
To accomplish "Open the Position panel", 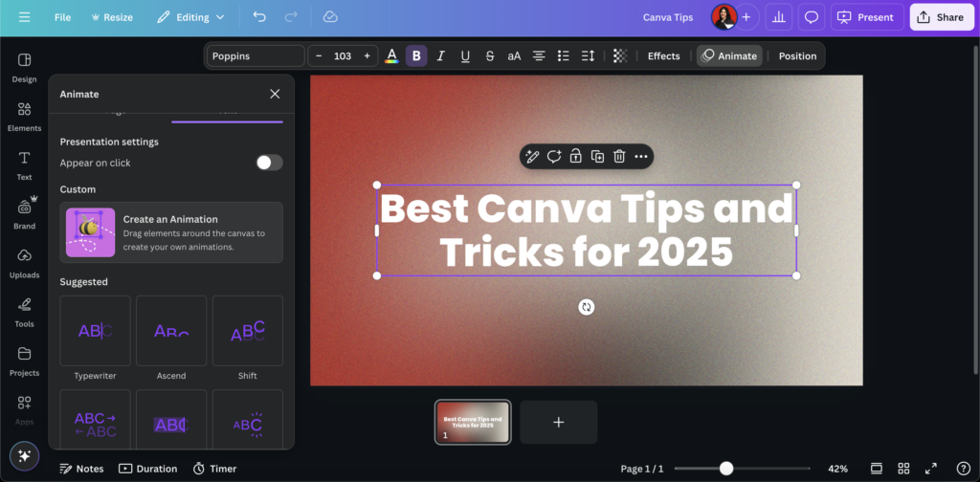I will [797, 55].
